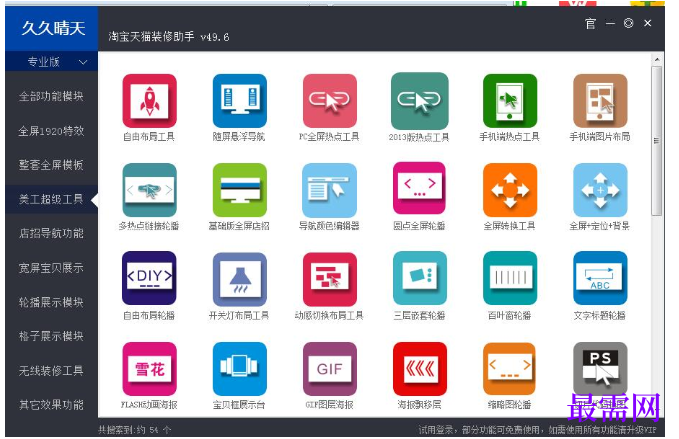679x439 pixels.
Task: Open the 海报飘移层 red icon
Action: 419,368
